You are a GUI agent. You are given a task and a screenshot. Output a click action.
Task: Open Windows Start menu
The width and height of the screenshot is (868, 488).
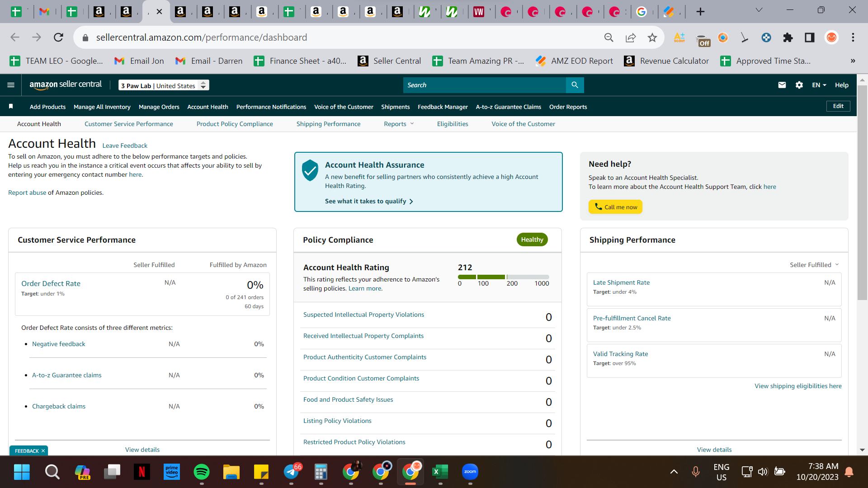(22, 472)
